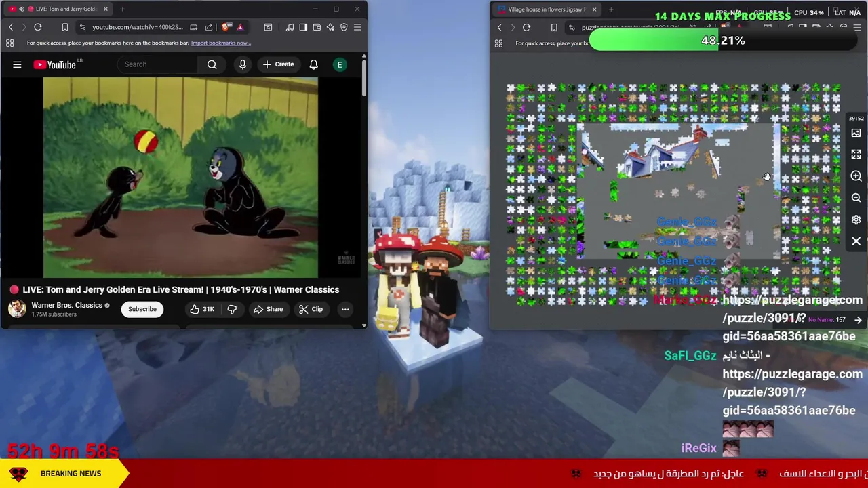Close the puzzle side toolbar with X
868x488 pixels.
856,241
